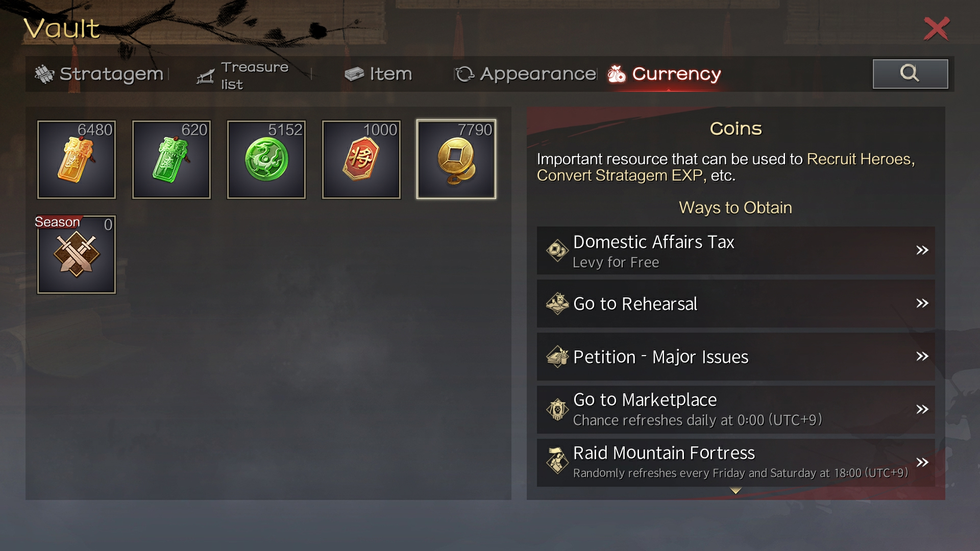Viewport: 980px width, 551px height.
Task: Click the down arrow below Ways to Obtain list
Action: pyautogui.click(x=736, y=490)
